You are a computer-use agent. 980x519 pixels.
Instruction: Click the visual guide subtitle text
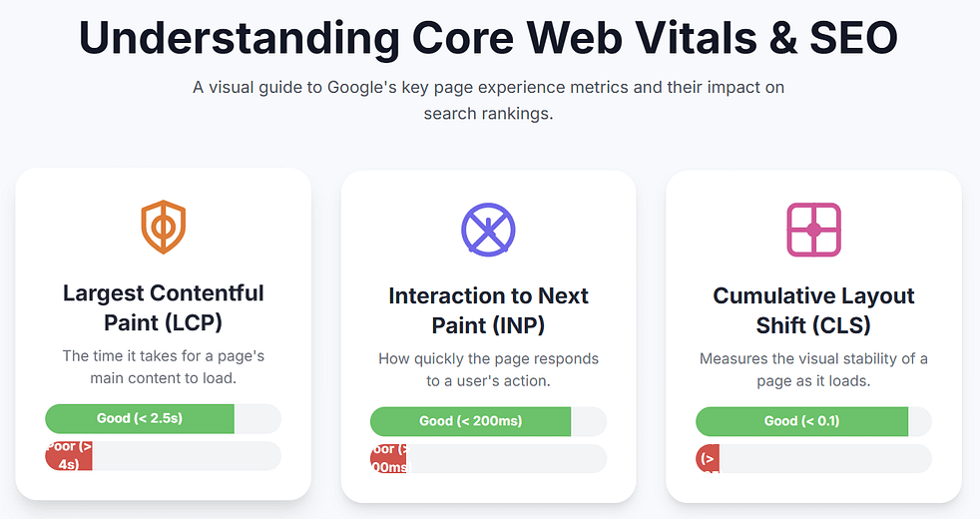tap(488, 100)
